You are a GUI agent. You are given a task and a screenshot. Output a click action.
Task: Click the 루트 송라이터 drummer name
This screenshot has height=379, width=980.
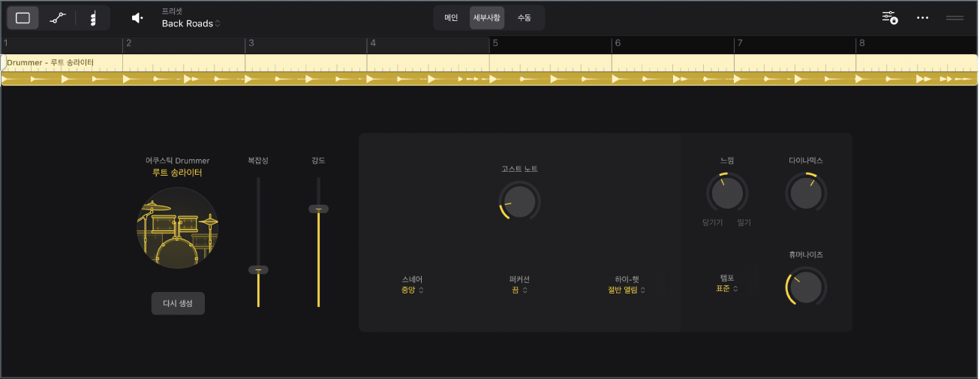click(x=177, y=173)
